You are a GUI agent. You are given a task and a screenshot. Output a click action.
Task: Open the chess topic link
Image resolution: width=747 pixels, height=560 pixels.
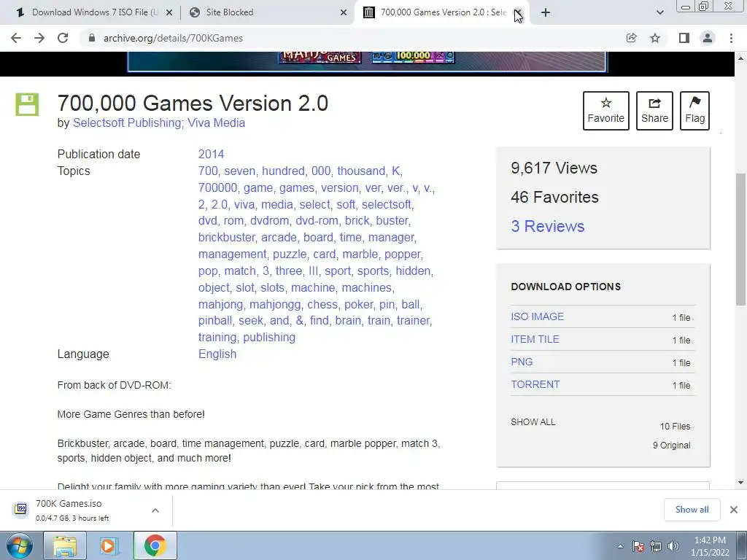[322, 304]
